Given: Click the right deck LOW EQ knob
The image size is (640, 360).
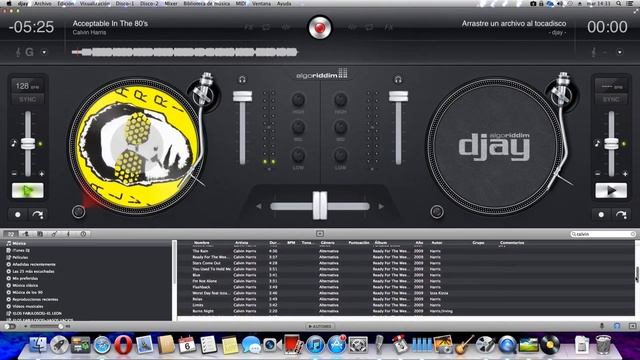Looking at the screenshot, I should [x=340, y=156].
